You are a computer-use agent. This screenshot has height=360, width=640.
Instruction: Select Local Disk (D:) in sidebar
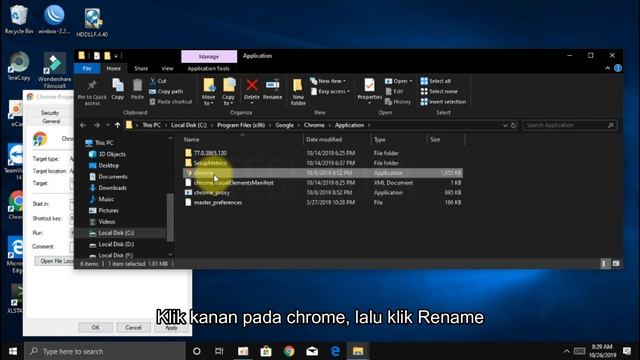click(116, 244)
